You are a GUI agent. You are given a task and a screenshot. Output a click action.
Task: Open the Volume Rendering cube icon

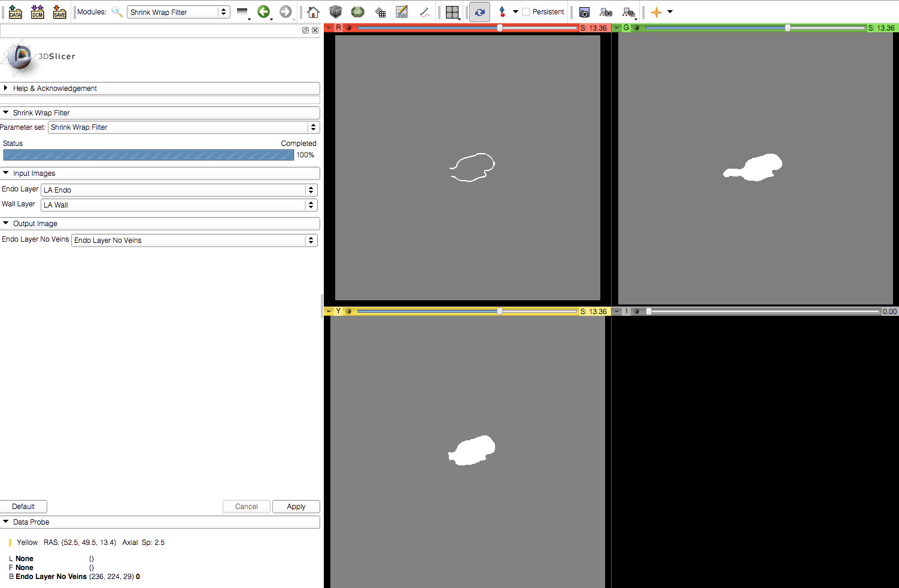tap(335, 12)
